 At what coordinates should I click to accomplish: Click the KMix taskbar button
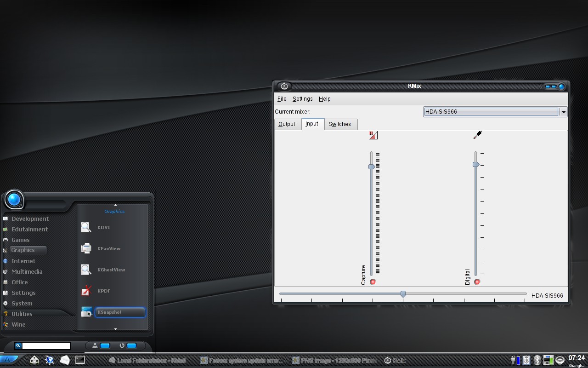(395, 360)
